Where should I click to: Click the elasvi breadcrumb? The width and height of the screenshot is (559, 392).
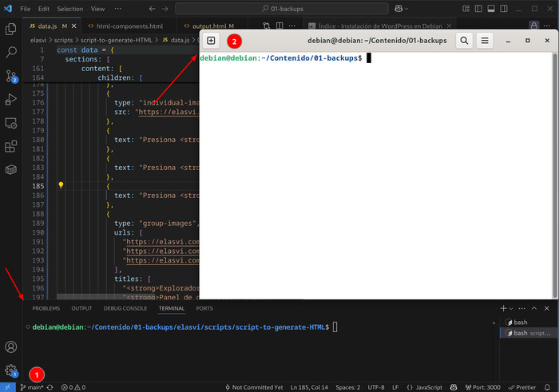click(x=38, y=40)
